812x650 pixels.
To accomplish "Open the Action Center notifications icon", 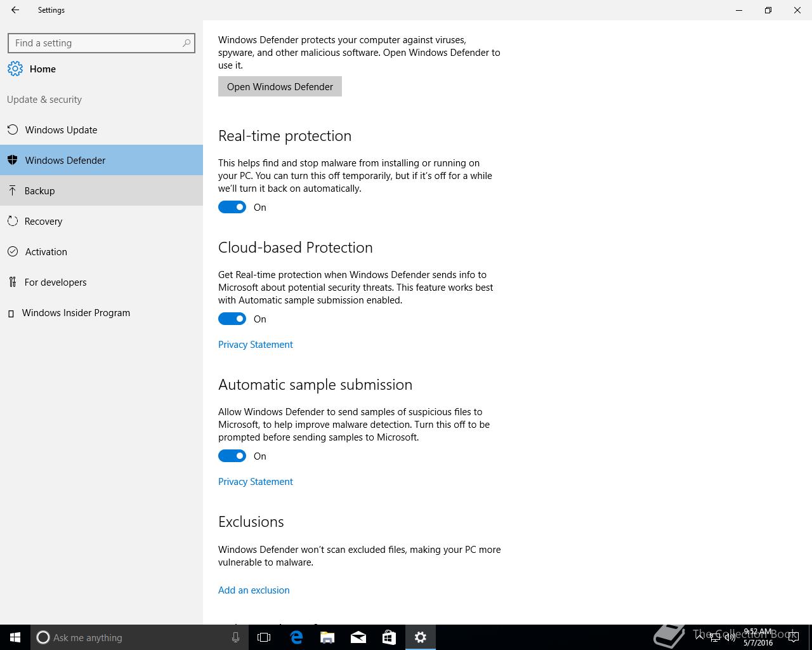I will click(x=793, y=637).
